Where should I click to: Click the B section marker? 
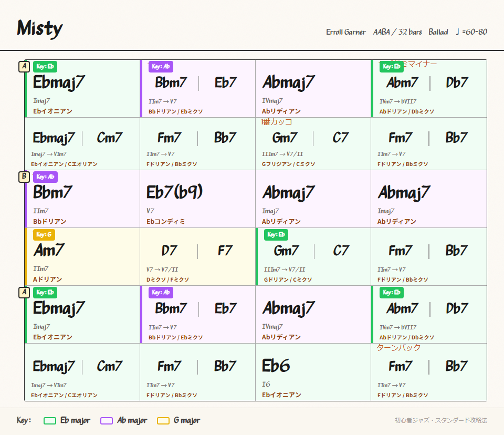[x=24, y=177]
